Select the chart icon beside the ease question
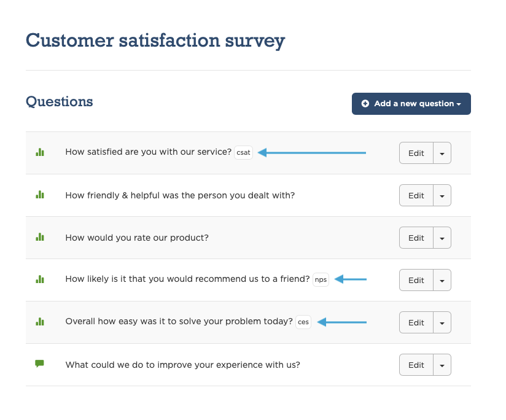The image size is (506, 420). 41,322
